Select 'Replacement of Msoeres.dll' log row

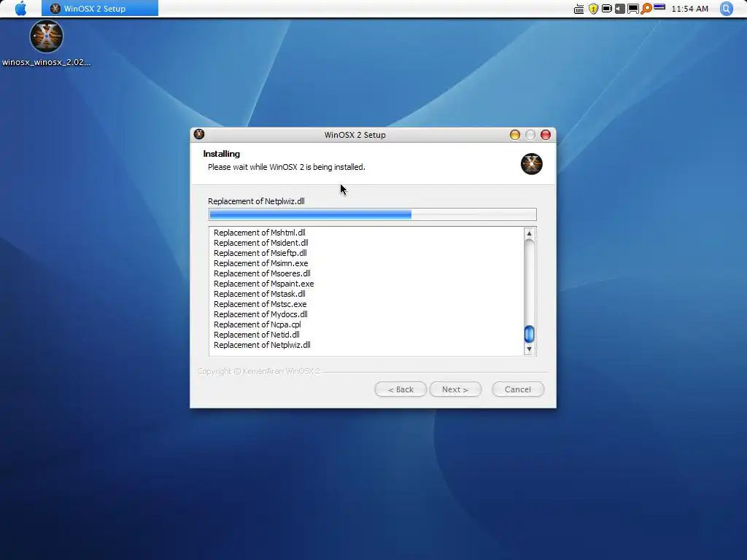[262, 273]
